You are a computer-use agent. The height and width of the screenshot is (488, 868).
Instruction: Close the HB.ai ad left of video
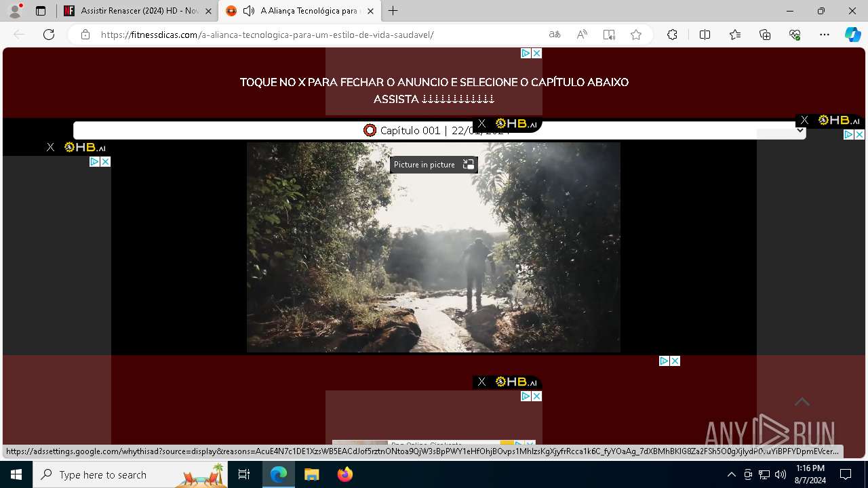(x=50, y=147)
